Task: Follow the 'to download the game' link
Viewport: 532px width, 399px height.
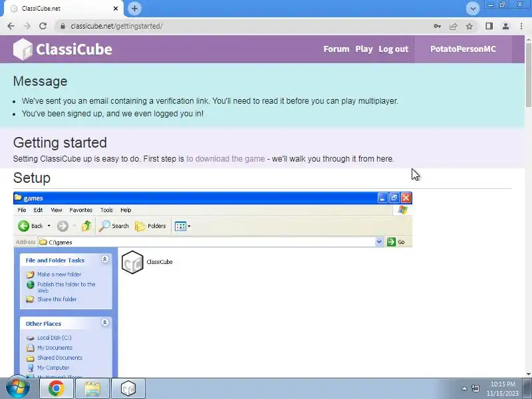Action: (225, 159)
